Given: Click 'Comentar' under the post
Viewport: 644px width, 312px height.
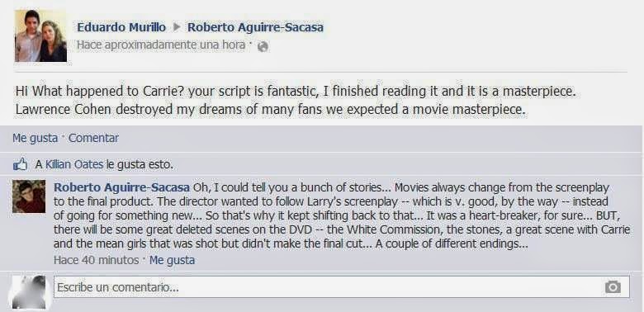Looking at the screenshot, I should pyautogui.click(x=93, y=138).
